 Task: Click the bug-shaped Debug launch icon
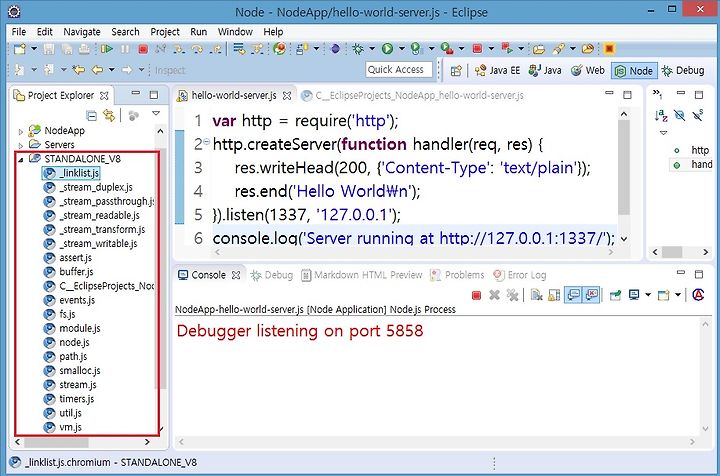[358, 49]
